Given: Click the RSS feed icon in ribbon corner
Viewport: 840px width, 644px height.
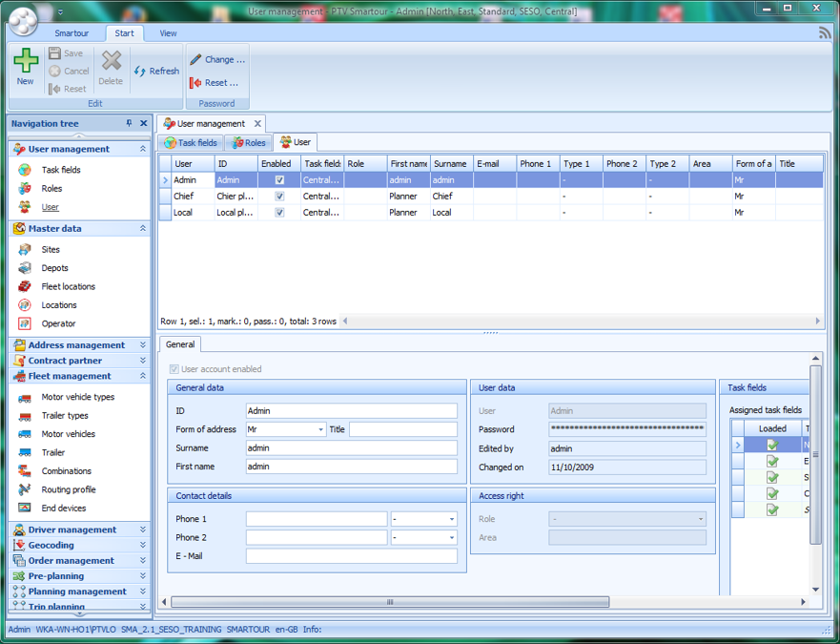Looking at the screenshot, I should (x=825, y=32).
